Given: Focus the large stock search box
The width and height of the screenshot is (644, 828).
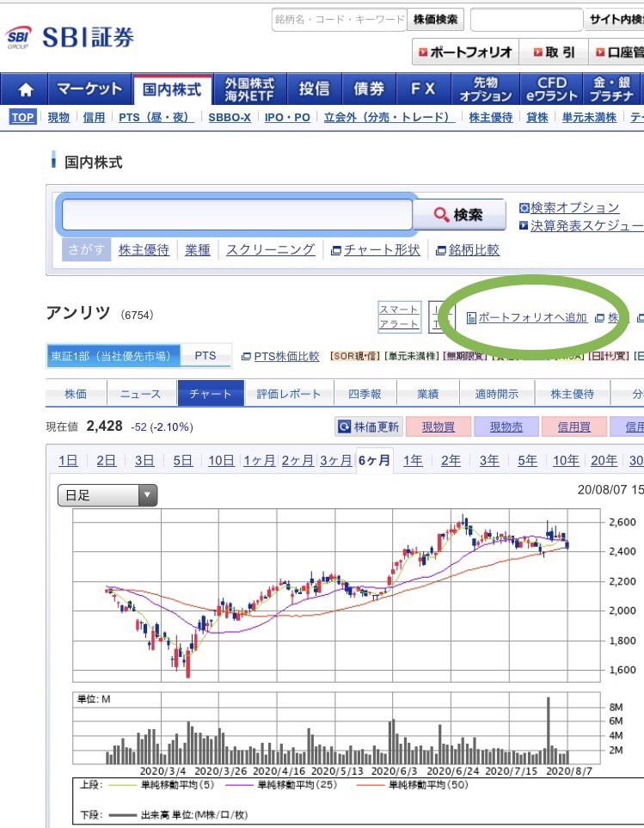Looking at the screenshot, I should point(237,214).
